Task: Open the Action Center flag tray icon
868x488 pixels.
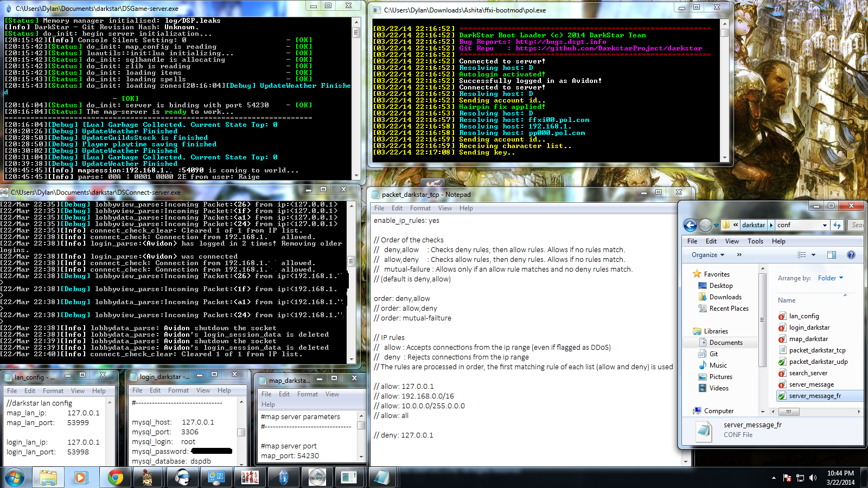Action: [787, 478]
